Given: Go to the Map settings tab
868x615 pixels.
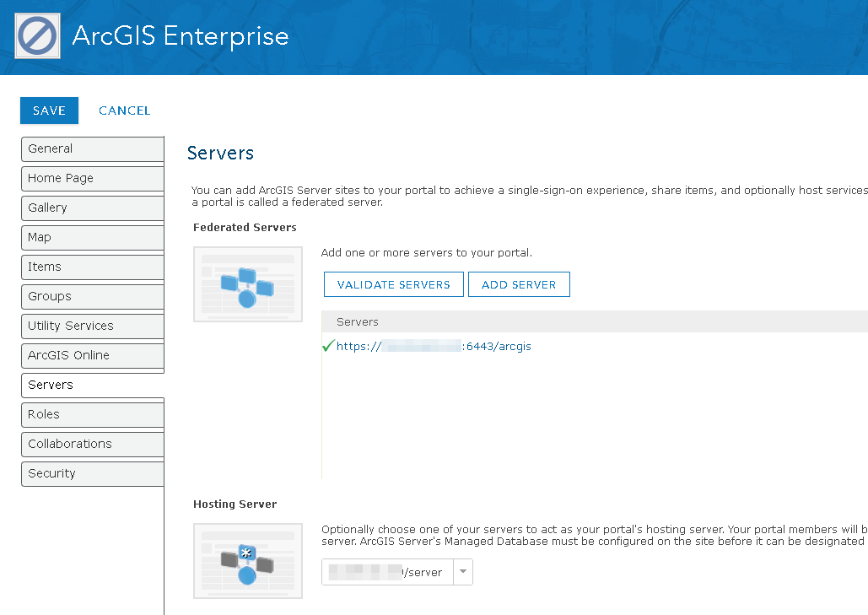Looking at the screenshot, I should coord(93,237).
